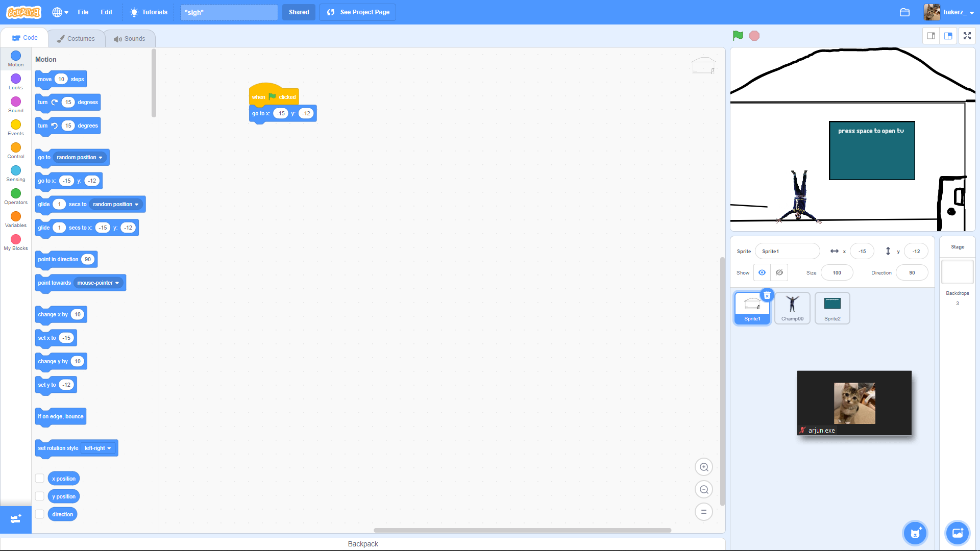Zoom in the code workspace
Image resolution: width=980 pixels, height=551 pixels.
(703, 467)
